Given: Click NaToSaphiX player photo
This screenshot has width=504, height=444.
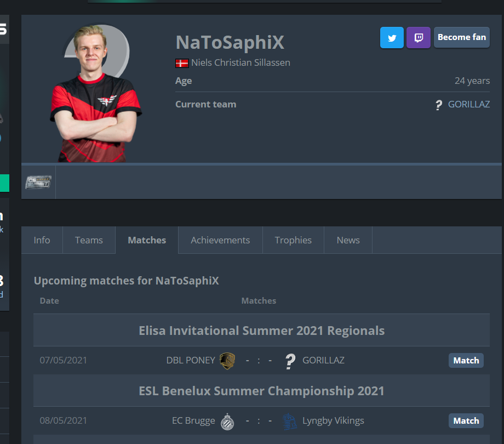Looking at the screenshot, I should tap(96, 93).
